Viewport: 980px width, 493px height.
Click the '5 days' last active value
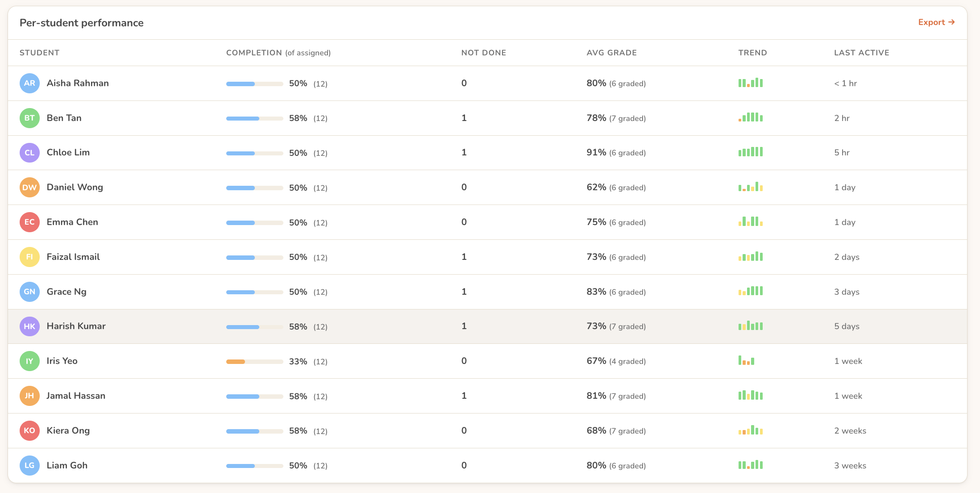point(847,326)
